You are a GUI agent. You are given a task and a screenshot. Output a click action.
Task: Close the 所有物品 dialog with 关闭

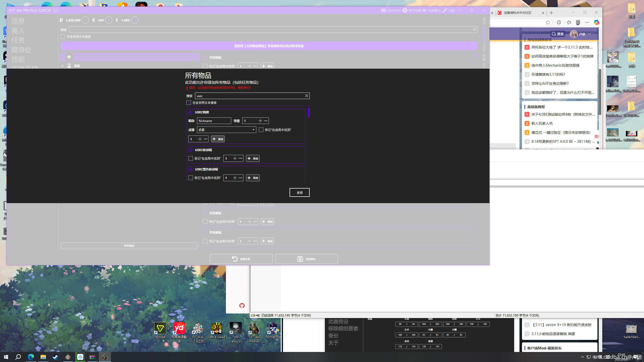coord(299,193)
